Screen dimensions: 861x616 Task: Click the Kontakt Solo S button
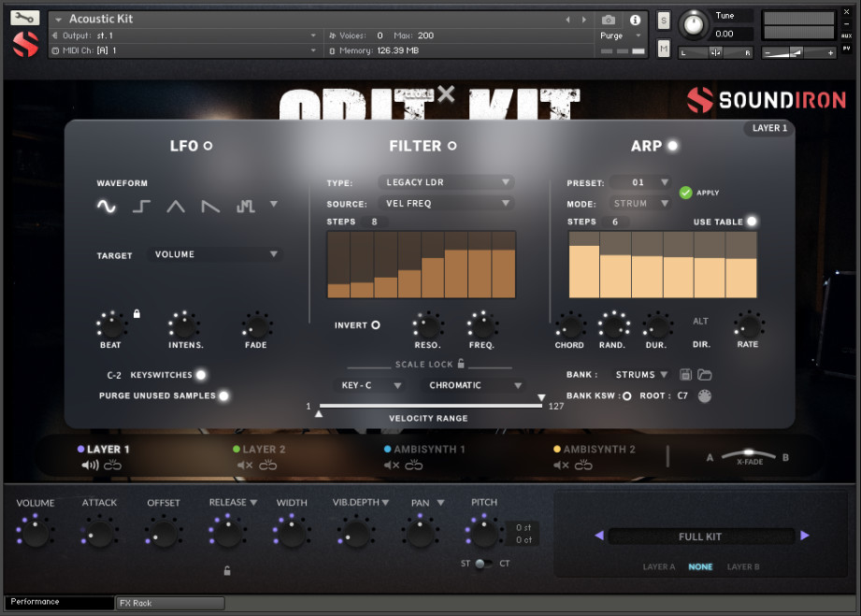click(x=664, y=21)
